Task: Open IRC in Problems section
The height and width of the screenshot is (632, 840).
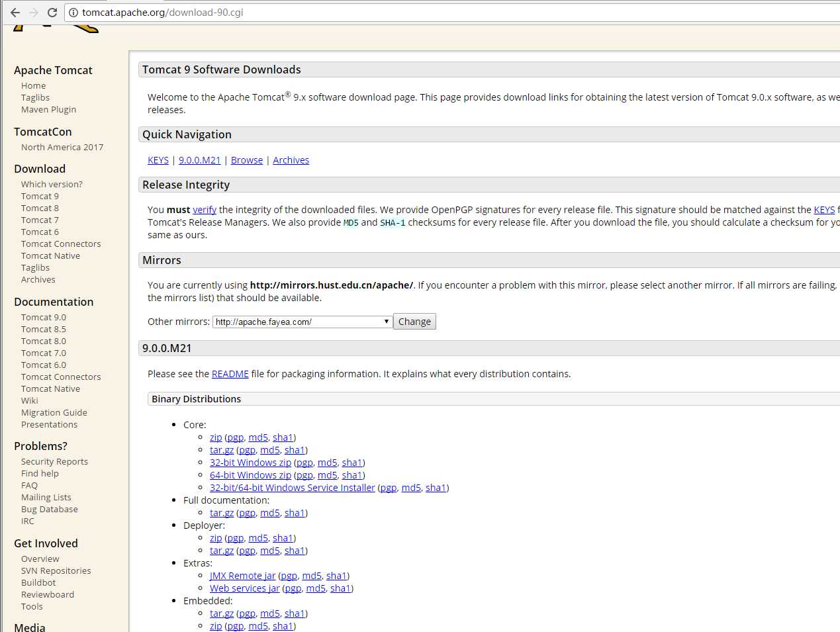Action: [27, 521]
